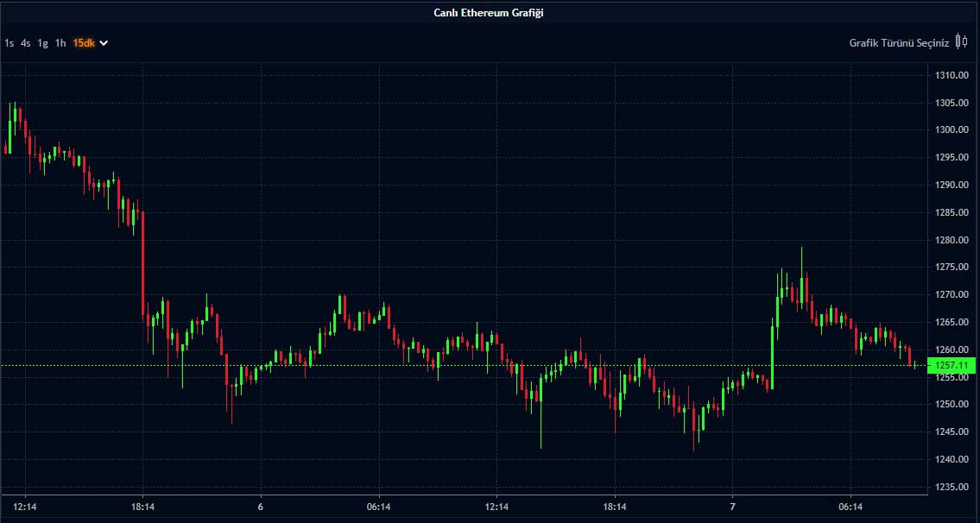Click the date 6 label on time axis
The image size is (980, 523).
click(x=261, y=506)
